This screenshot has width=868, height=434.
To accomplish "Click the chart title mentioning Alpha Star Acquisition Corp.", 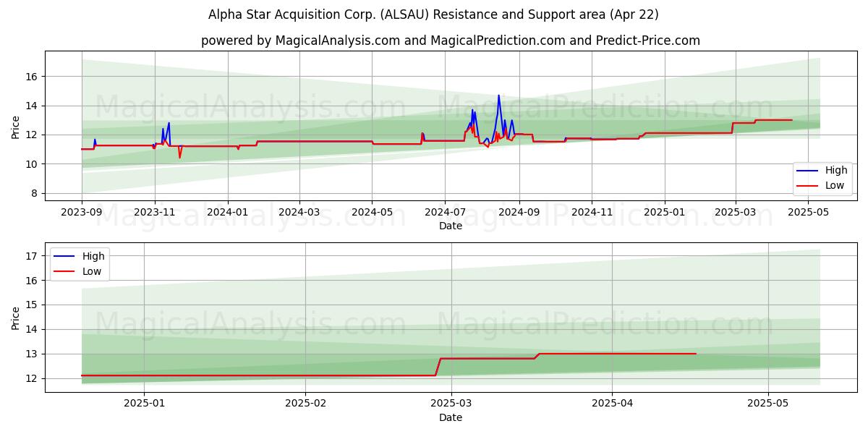I will pos(433,14).
